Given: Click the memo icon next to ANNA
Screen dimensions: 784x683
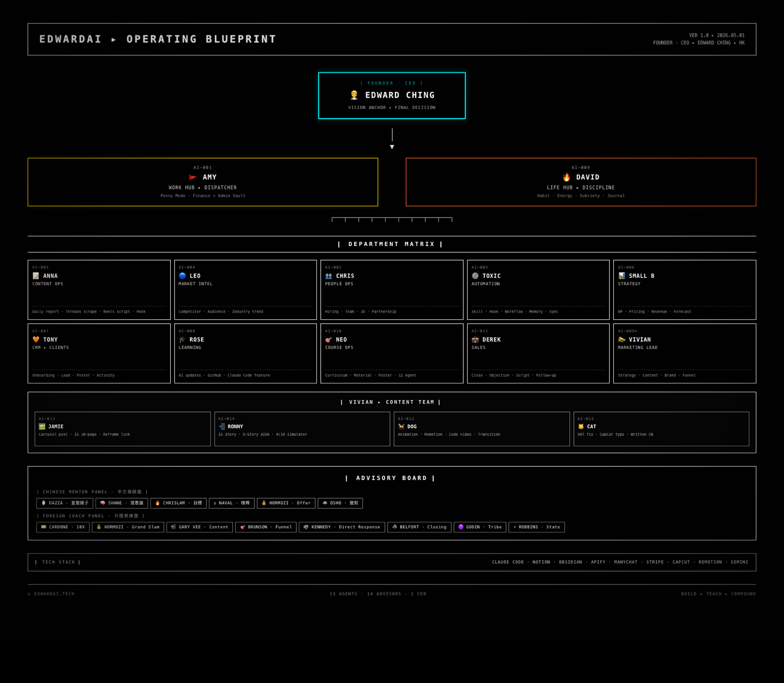Looking at the screenshot, I should [36, 276].
